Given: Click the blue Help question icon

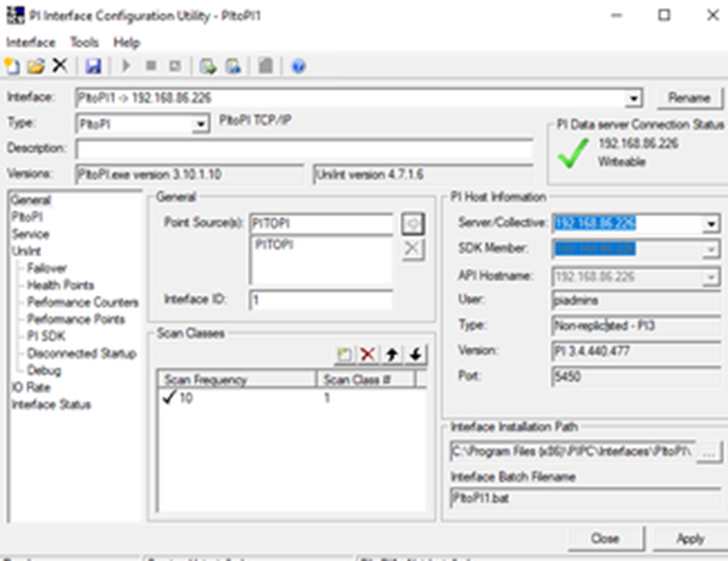Looking at the screenshot, I should 299,66.
